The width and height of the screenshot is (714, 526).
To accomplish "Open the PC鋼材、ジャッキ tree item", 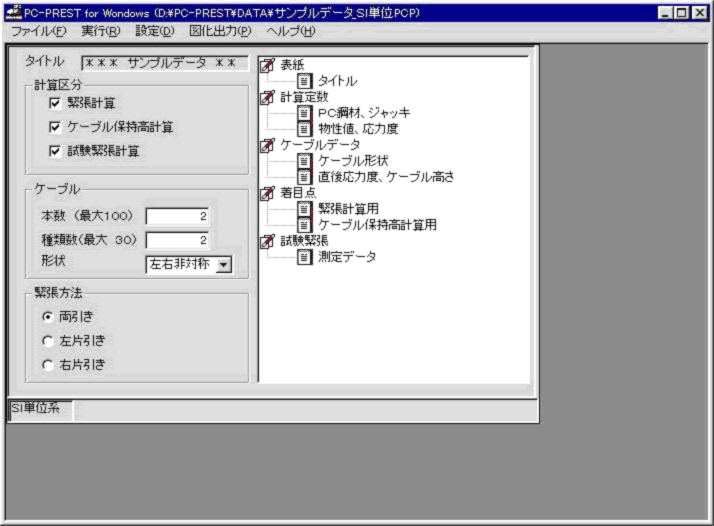I will (364, 113).
